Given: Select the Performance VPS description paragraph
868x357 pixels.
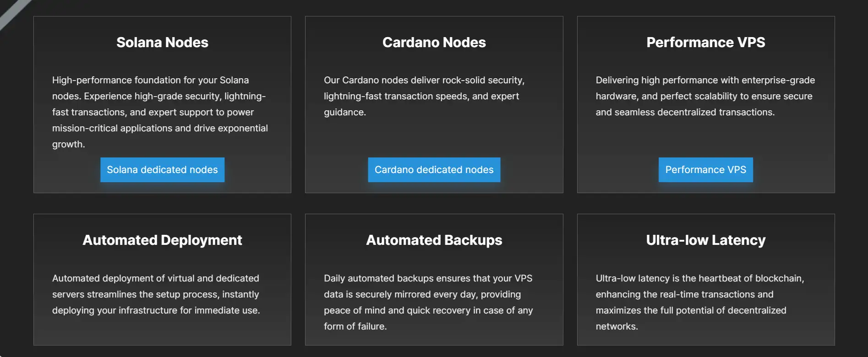Looking at the screenshot, I should pos(704,96).
